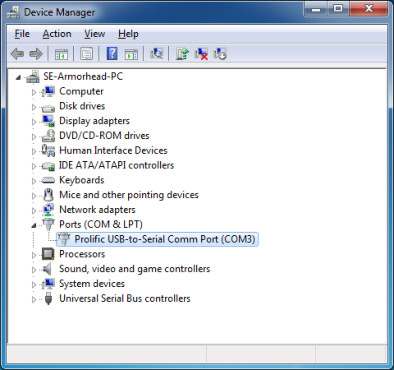This screenshot has height=370, width=394.
Task: Click the System devices category icon
Action: [48, 284]
